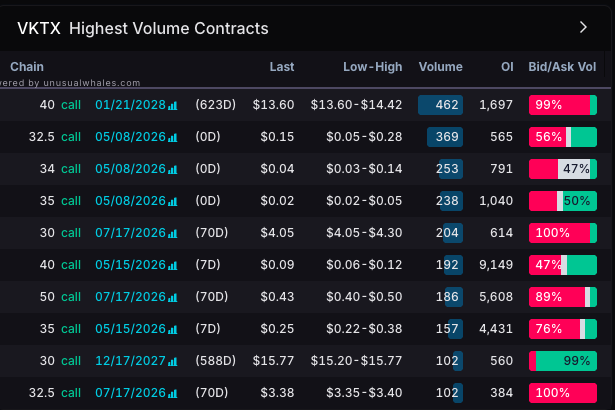Click the 99% bid/ask bar for 12/17/2027
The image size is (615, 410).
click(563, 361)
